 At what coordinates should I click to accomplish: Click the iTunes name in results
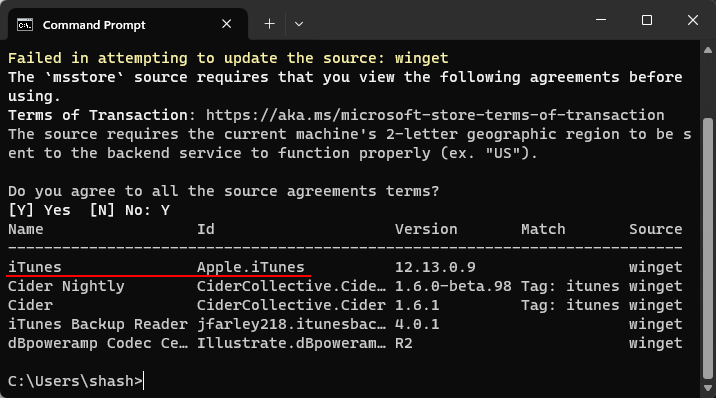(35, 267)
